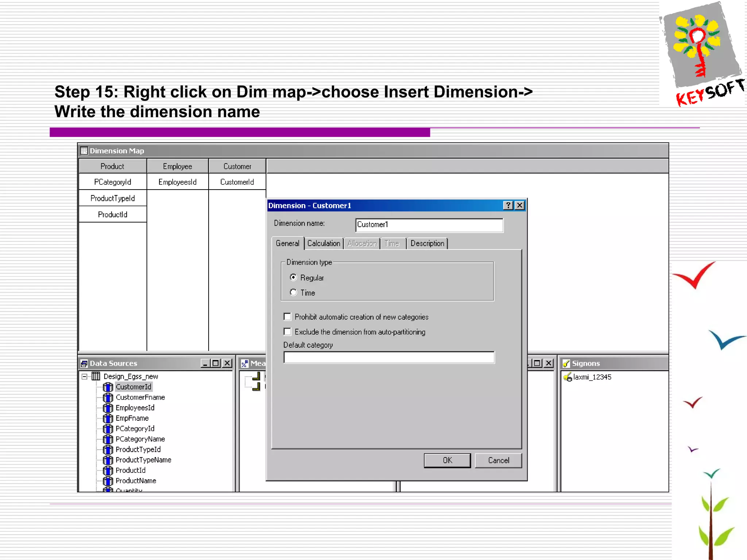Switch to the Calculation tab
The image size is (747, 560).
point(324,243)
